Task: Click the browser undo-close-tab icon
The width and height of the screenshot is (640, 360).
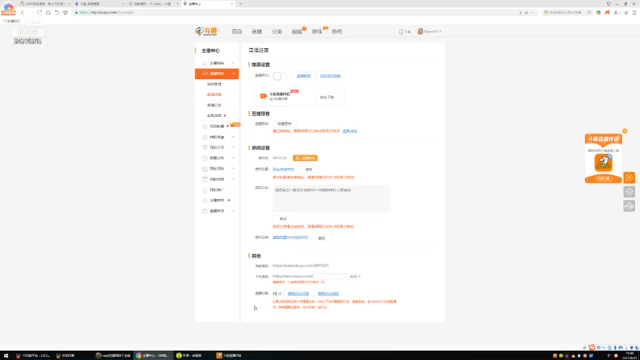Action: (x=57, y=13)
